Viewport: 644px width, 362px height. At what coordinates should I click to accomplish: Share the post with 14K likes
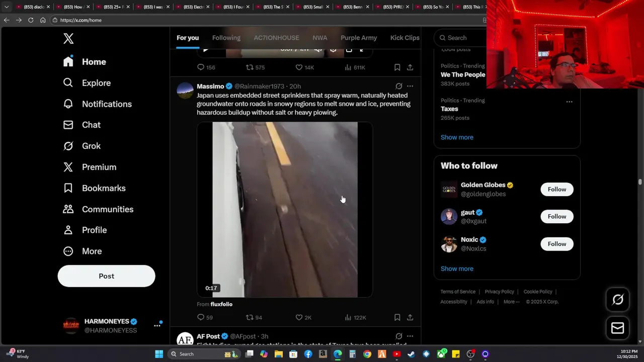tap(410, 67)
